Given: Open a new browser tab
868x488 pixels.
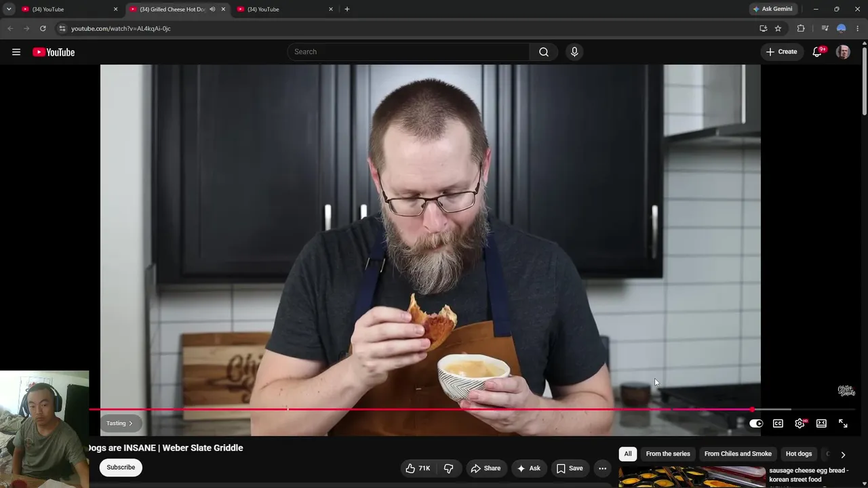Looking at the screenshot, I should tap(347, 9).
